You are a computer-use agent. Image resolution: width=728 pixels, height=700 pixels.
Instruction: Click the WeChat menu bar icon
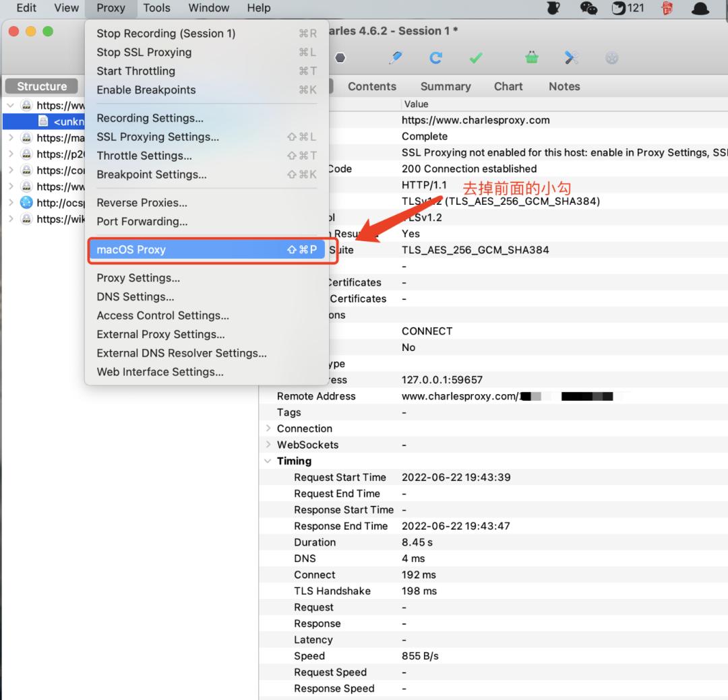pyautogui.click(x=588, y=8)
